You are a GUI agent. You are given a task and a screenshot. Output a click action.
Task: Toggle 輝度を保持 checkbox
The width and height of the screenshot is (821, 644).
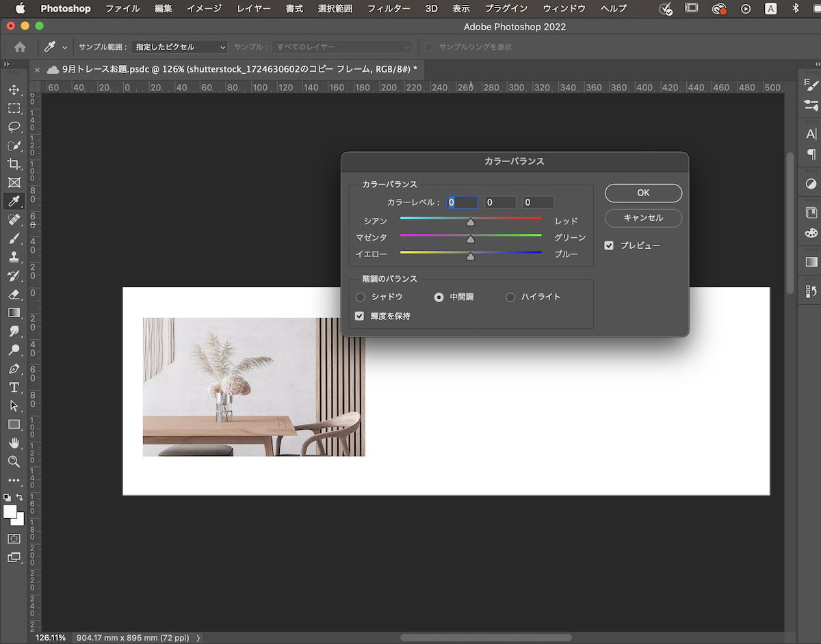point(360,316)
